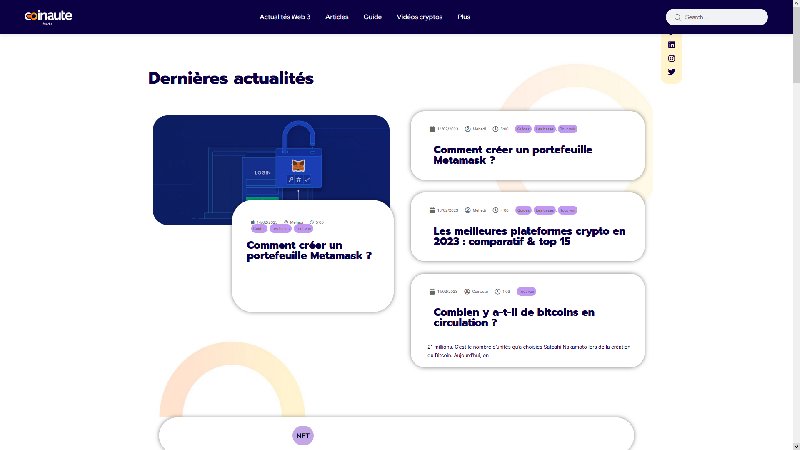Click the search magnifier icon
800x450 pixels.
pyautogui.click(x=678, y=17)
